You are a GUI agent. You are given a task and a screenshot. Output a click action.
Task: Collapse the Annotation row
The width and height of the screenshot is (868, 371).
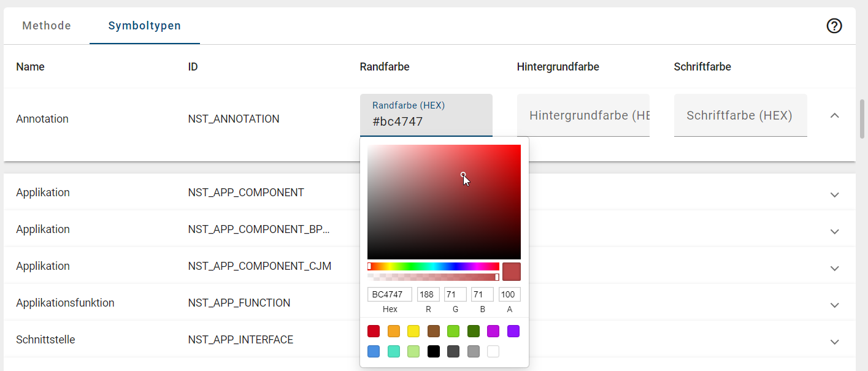[x=834, y=115]
